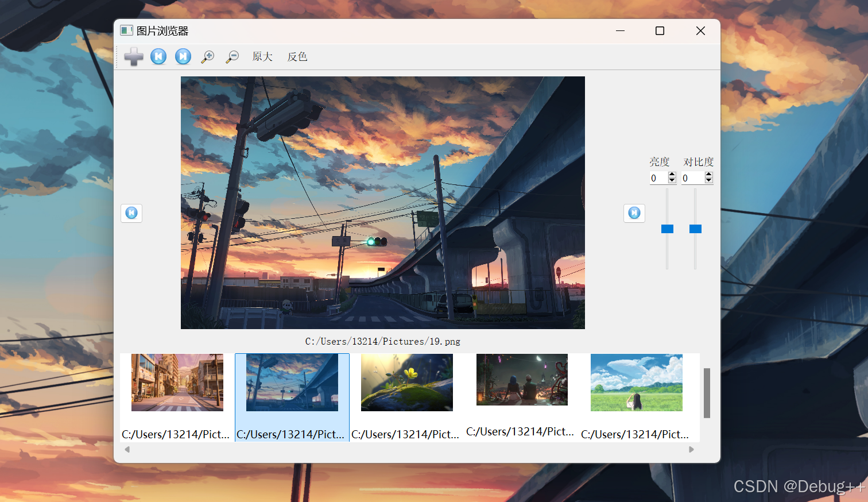Click the 原大 original size button

tap(262, 56)
